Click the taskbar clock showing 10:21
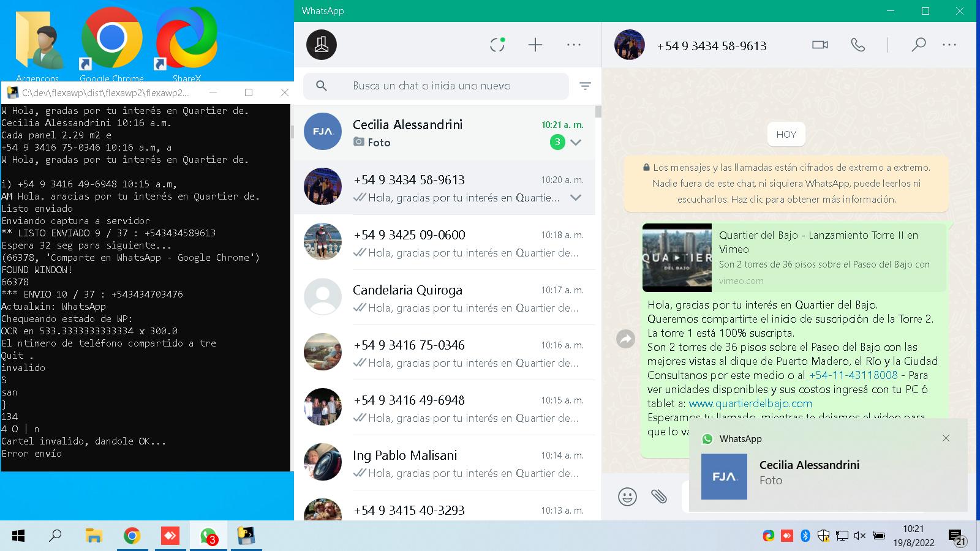Viewport: 980px width, 551px height. pos(913,536)
